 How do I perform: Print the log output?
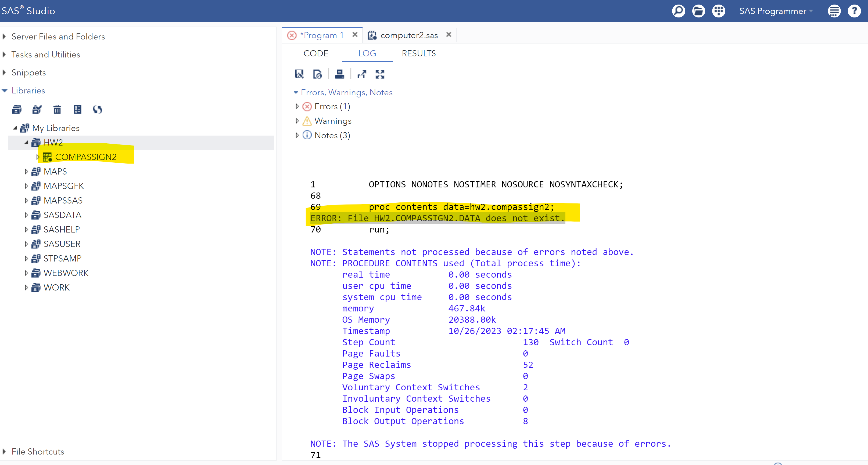pos(339,74)
